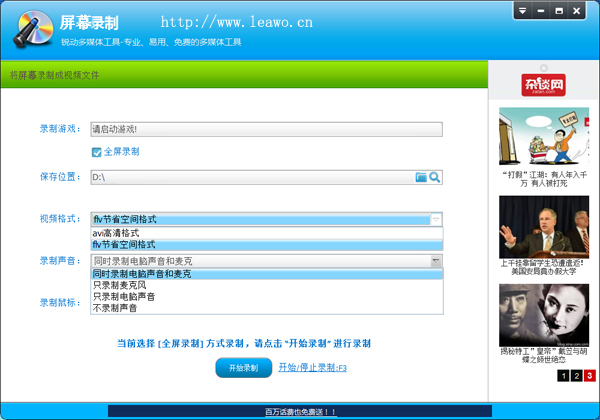Click the magnifier icon next to save path
The height and width of the screenshot is (420, 600).
435,177
